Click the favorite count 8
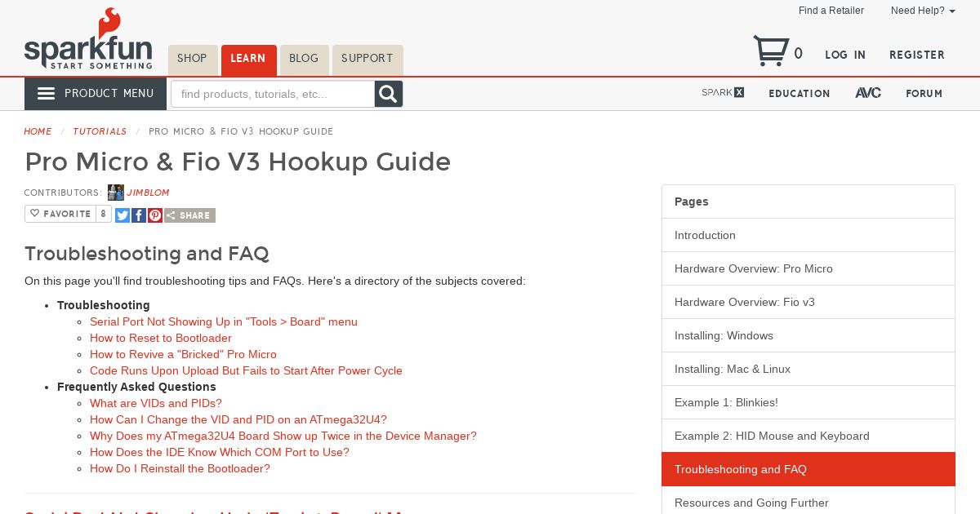The width and height of the screenshot is (980, 514). pos(103,214)
